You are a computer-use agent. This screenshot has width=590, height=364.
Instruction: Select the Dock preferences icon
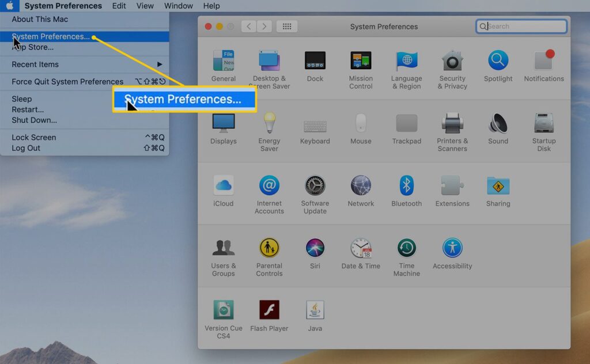315,60
